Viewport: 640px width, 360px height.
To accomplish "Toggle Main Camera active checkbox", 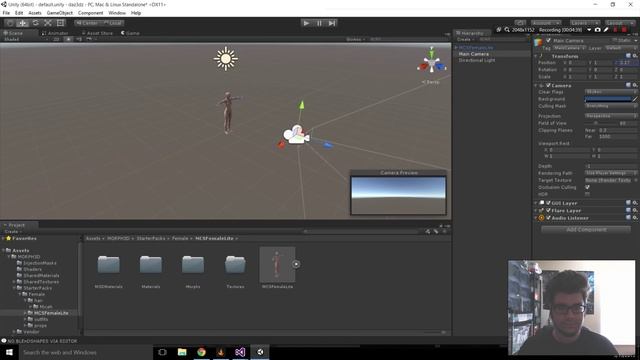I will (548, 41).
